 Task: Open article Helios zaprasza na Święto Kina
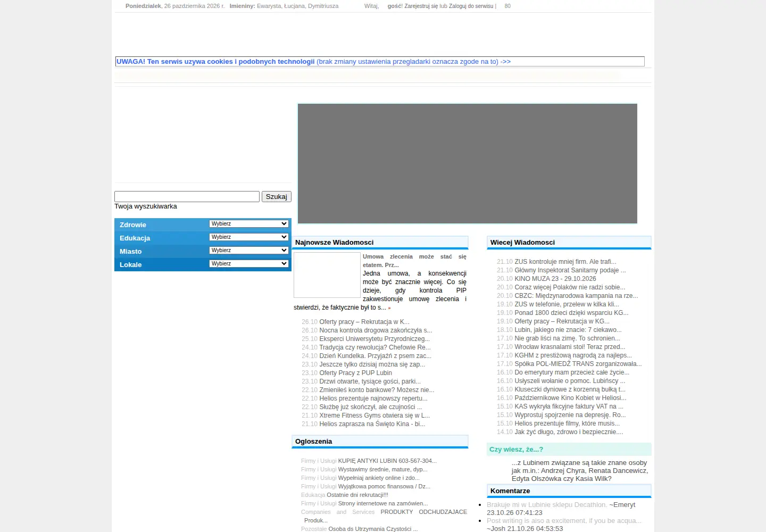pos(372,424)
